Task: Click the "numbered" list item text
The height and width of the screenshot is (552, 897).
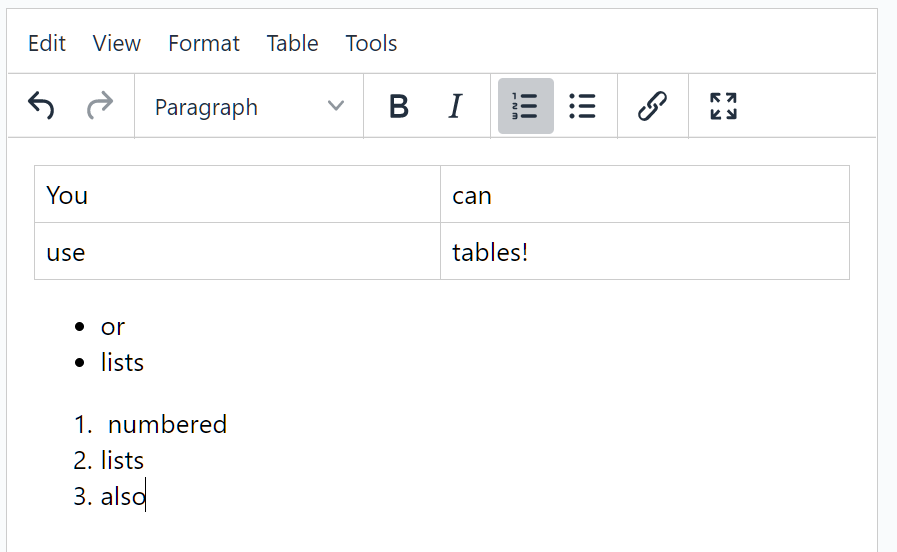Action: [x=167, y=425]
